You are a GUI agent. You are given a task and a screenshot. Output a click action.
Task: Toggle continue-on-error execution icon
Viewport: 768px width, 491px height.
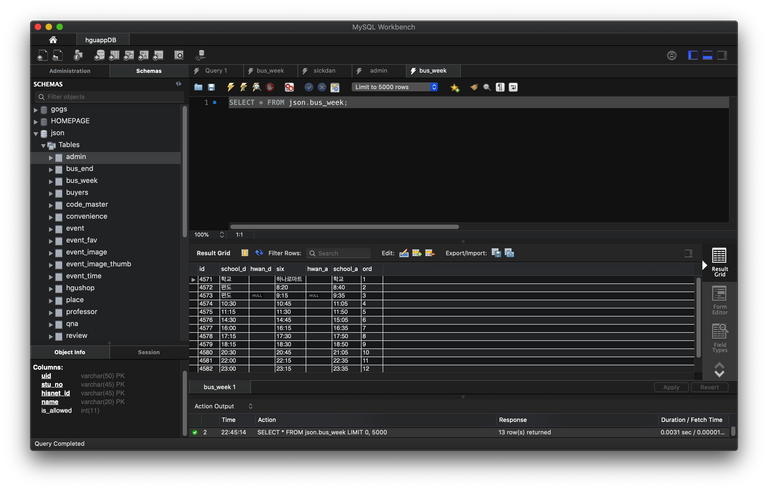pos(289,87)
